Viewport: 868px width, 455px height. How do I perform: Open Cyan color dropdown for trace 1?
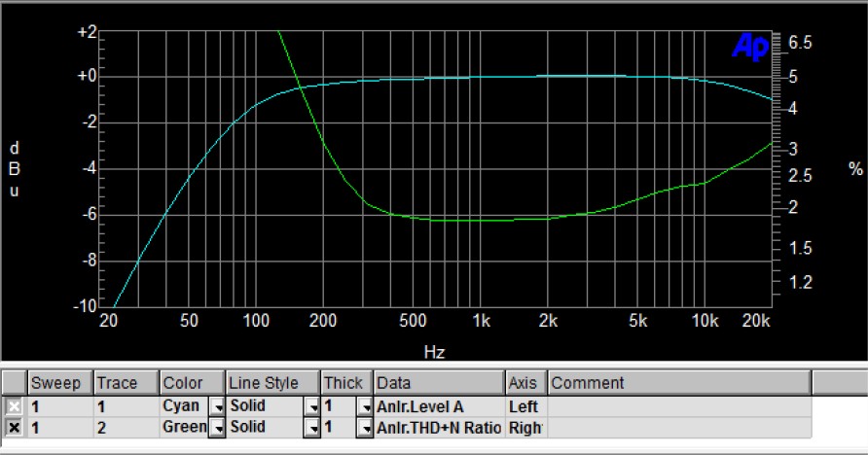tap(218, 406)
